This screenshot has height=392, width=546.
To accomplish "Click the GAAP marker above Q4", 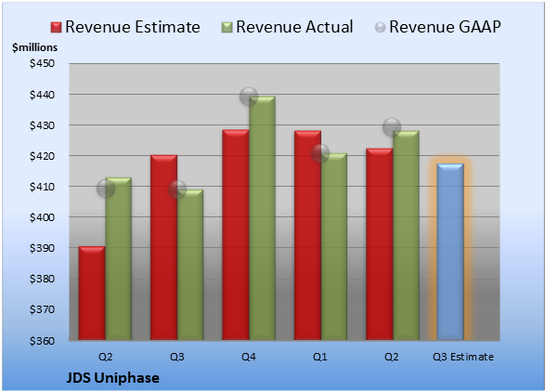I will click(x=249, y=97).
